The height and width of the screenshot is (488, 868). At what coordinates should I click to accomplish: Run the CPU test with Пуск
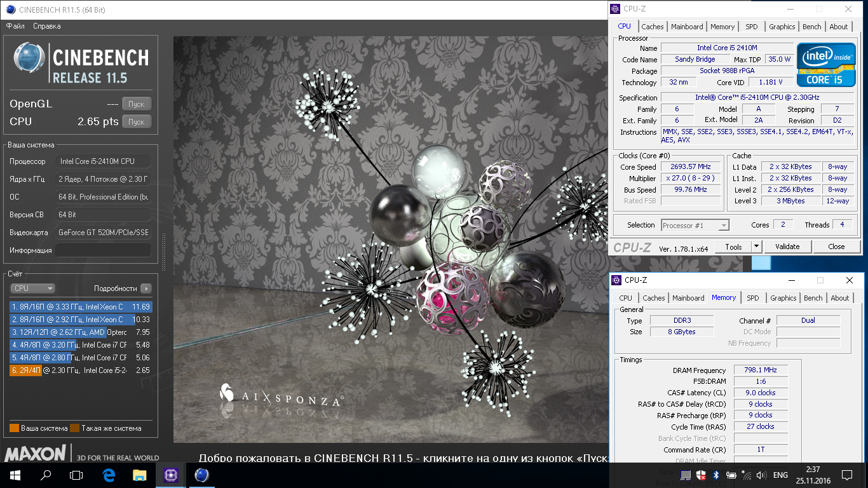[137, 121]
